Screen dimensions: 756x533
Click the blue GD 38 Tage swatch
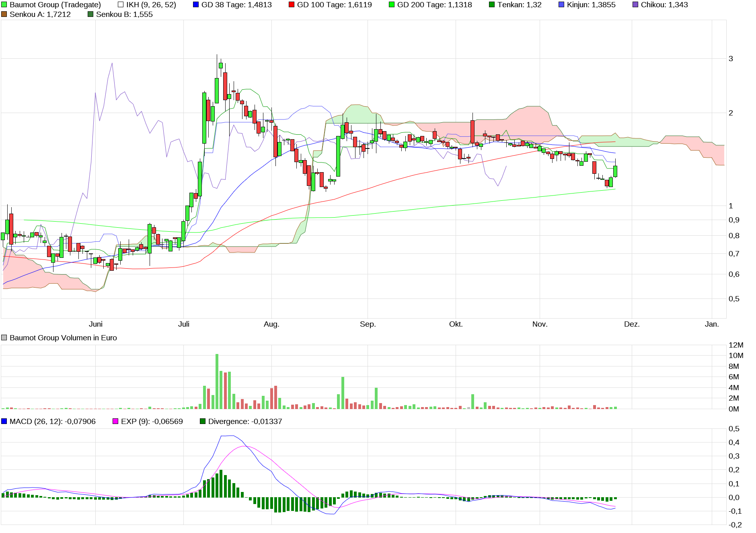click(196, 5)
